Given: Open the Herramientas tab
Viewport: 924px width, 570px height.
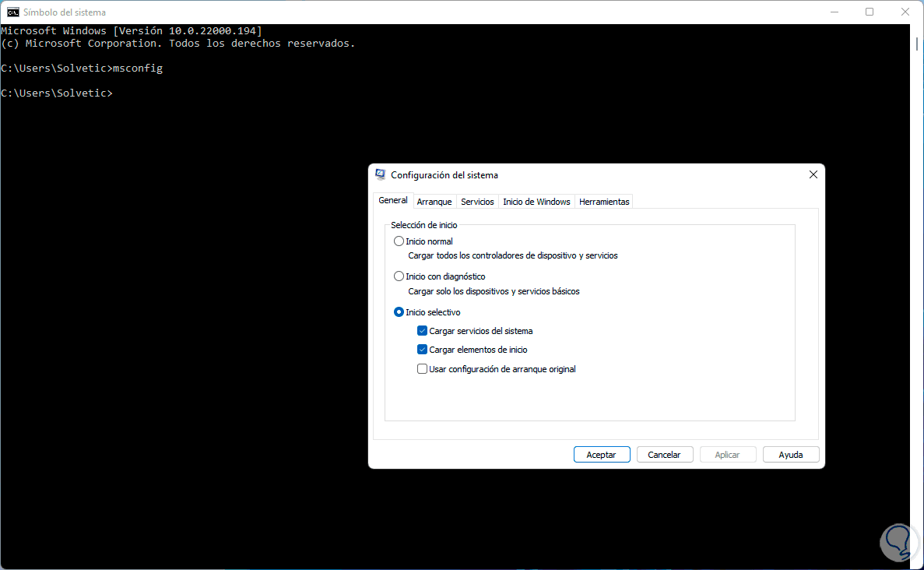Looking at the screenshot, I should (x=604, y=202).
